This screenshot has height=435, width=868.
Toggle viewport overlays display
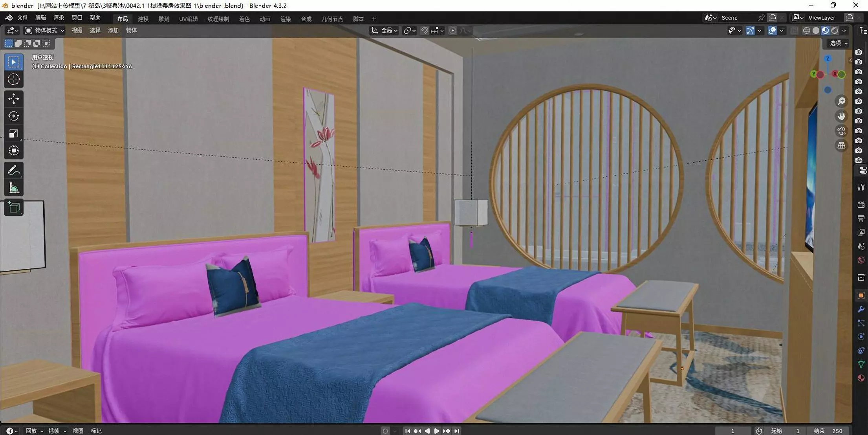pyautogui.click(x=772, y=31)
